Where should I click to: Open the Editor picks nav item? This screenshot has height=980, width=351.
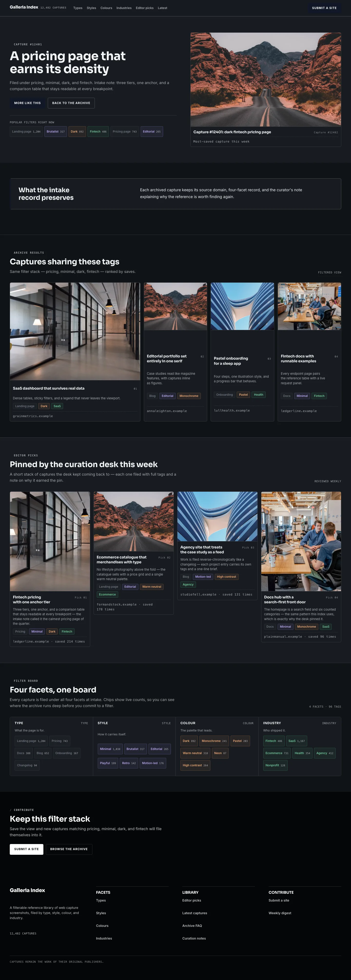coord(145,8)
